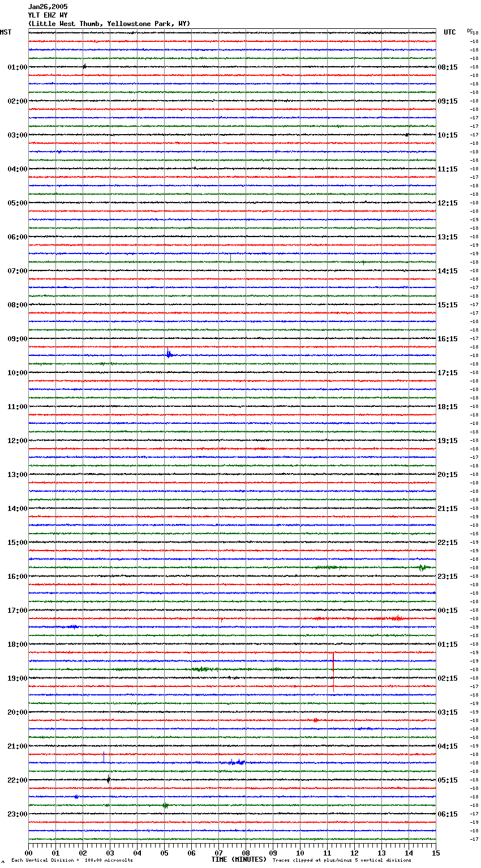Click the 07:00 MST time label
Viewport: 481px width, 868px height.
[18, 271]
